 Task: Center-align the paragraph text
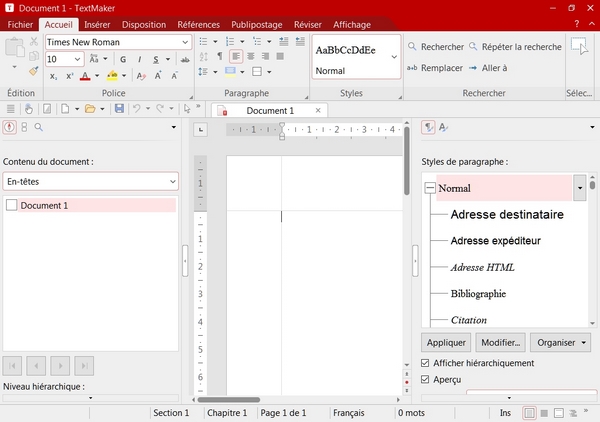tap(251, 56)
